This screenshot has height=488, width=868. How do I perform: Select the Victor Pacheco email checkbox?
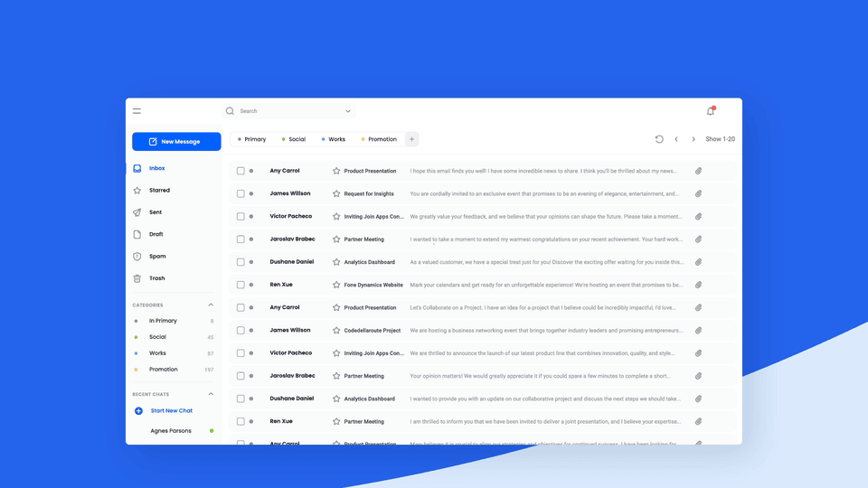(x=241, y=217)
